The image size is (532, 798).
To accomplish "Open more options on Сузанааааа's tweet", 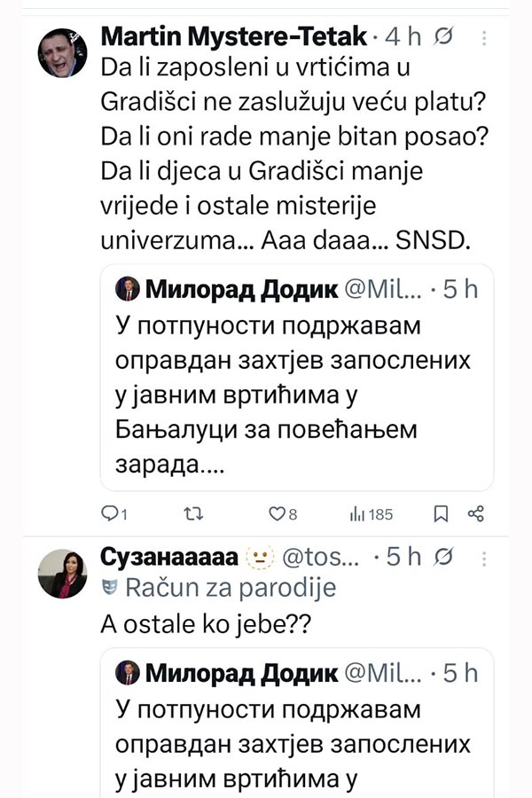I will point(484,557).
